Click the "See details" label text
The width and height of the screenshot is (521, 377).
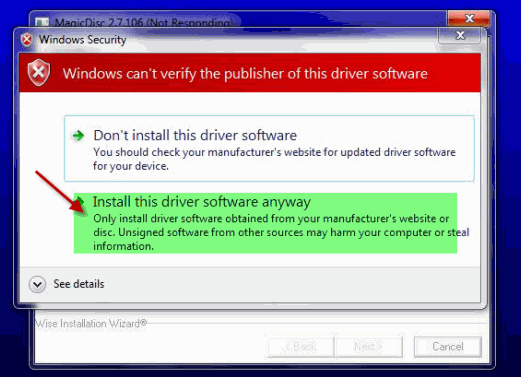pyautogui.click(x=79, y=284)
